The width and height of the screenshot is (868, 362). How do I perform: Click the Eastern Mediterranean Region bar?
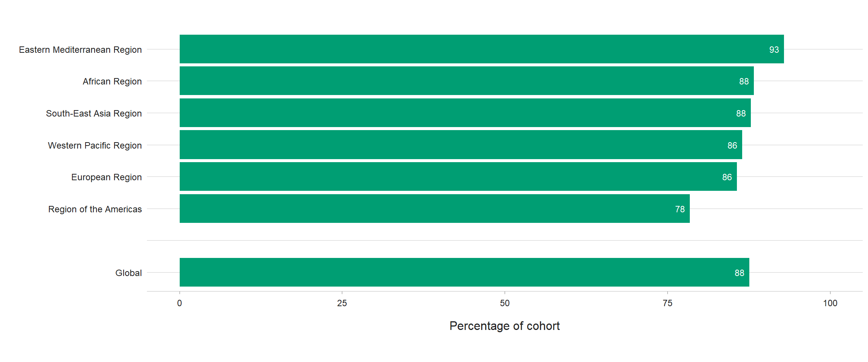pyautogui.click(x=481, y=49)
